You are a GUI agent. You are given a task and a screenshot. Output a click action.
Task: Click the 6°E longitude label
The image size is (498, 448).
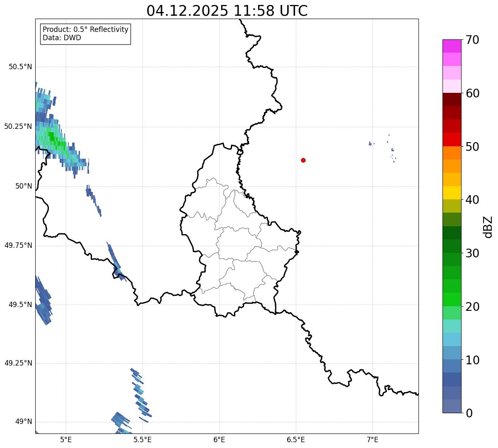(x=219, y=439)
